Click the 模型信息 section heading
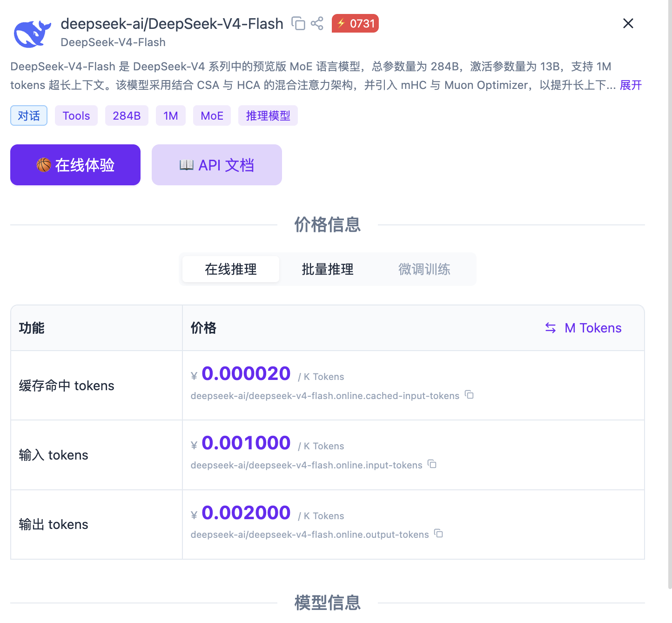The height and width of the screenshot is (623, 672). 328,603
